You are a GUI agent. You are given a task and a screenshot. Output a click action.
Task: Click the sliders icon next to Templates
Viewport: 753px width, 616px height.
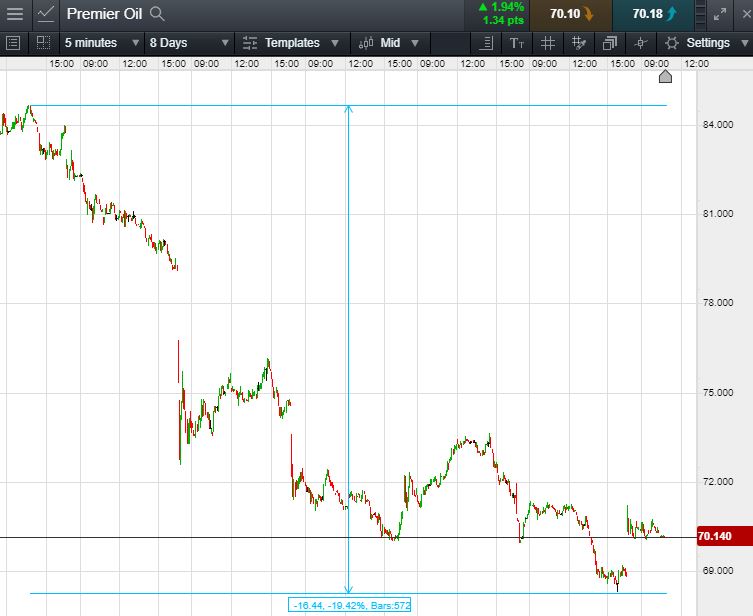point(250,43)
